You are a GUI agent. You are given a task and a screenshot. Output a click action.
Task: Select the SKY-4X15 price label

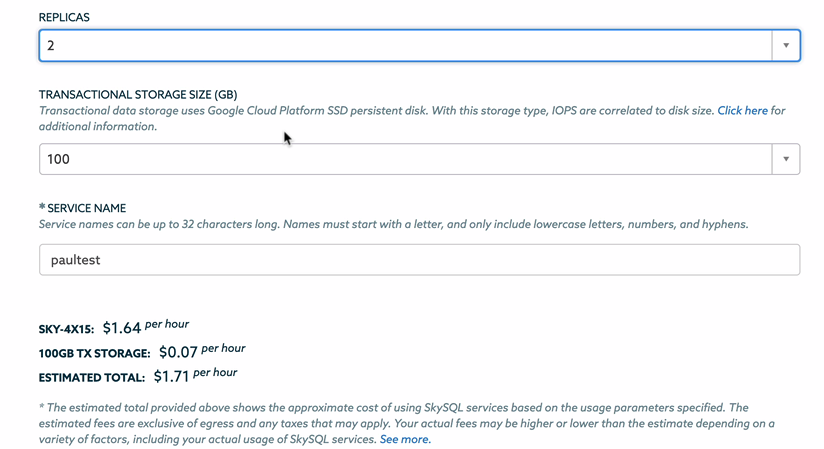pyautogui.click(x=66, y=329)
